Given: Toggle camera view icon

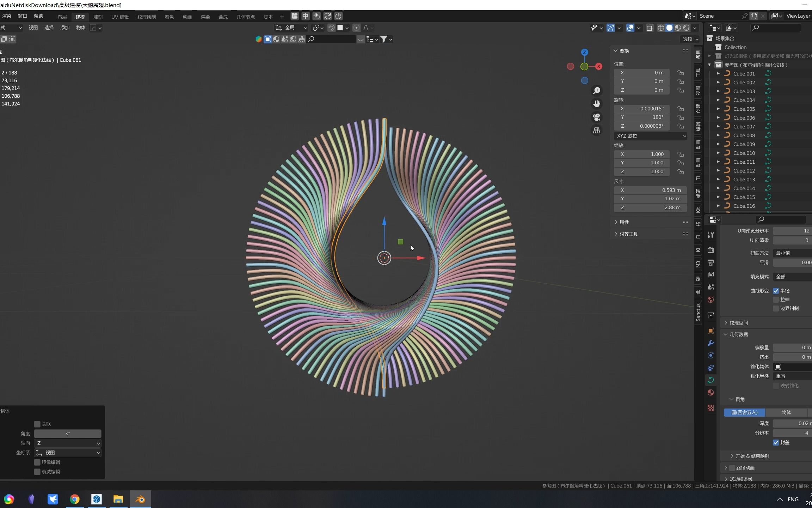Looking at the screenshot, I should [x=597, y=117].
